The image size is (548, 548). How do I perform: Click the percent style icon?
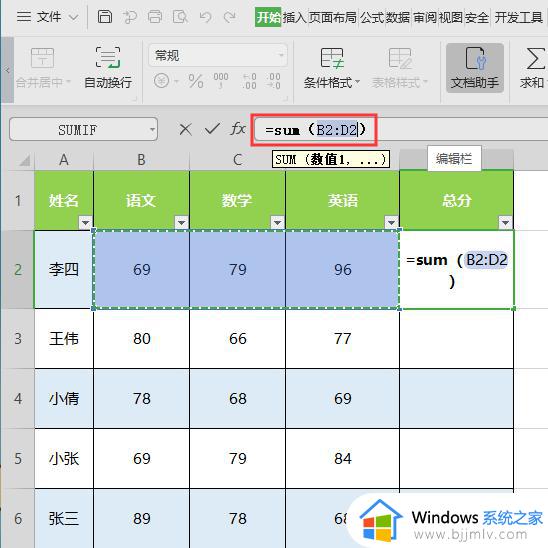pyautogui.click(x=196, y=81)
